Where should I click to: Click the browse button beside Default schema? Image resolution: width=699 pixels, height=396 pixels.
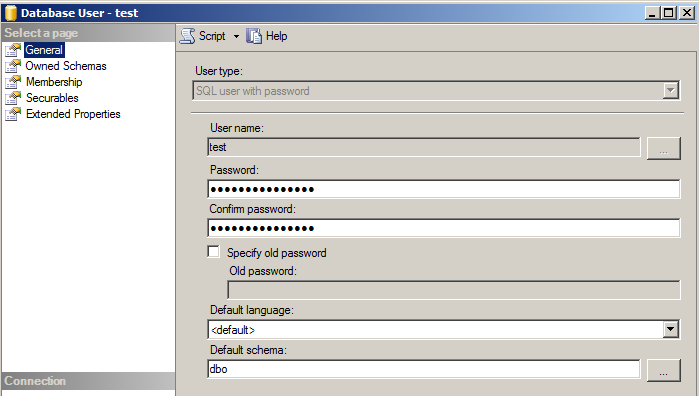(x=663, y=370)
